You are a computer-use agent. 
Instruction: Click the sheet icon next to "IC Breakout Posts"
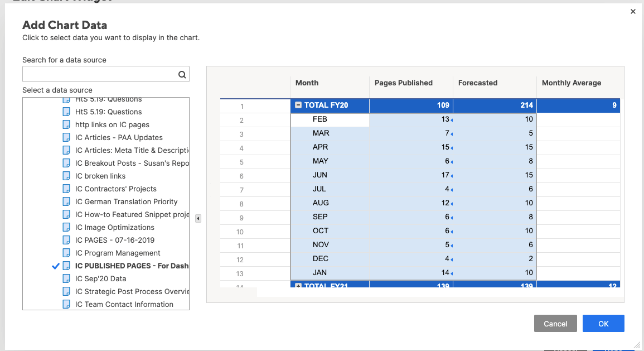66,163
